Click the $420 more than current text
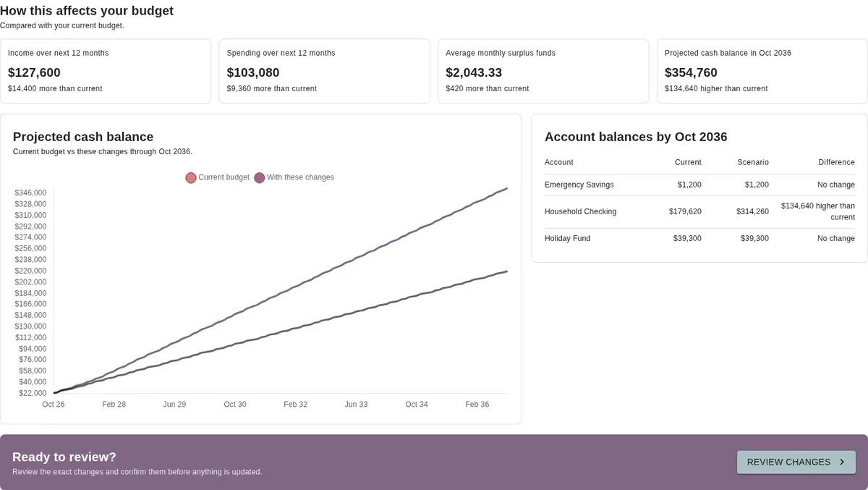The height and width of the screenshot is (490, 868). pyautogui.click(x=488, y=88)
